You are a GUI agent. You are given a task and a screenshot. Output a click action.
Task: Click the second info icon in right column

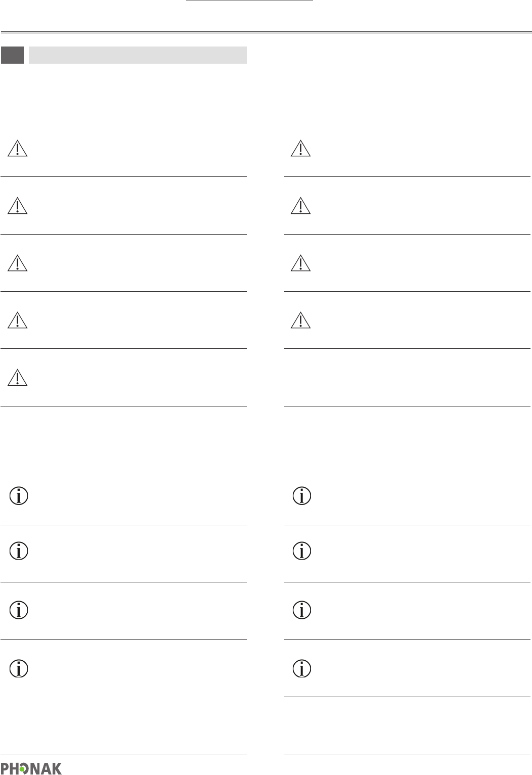click(302, 551)
